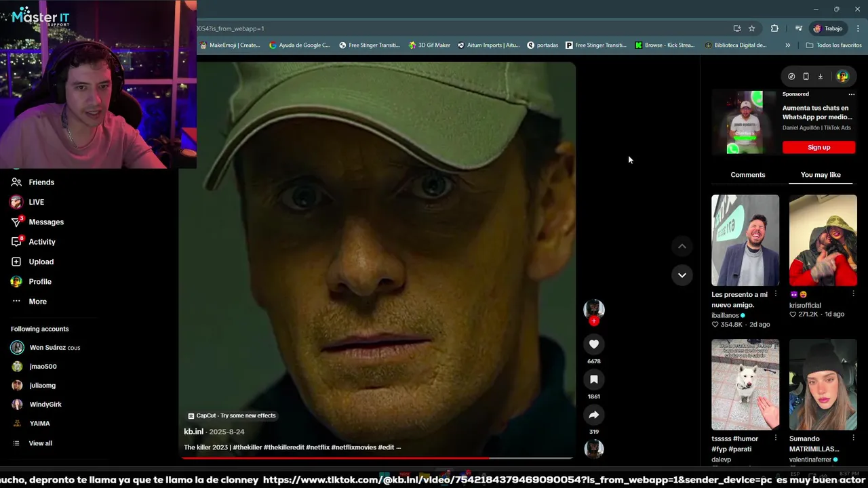Click the download desktop app icon in top pill

(x=820, y=77)
